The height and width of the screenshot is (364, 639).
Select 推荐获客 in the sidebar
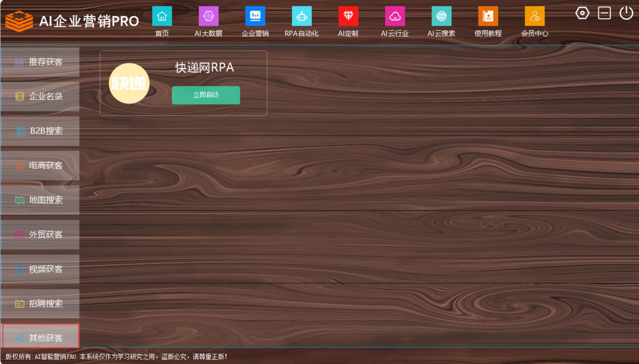pyautogui.click(x=40, y=62)
